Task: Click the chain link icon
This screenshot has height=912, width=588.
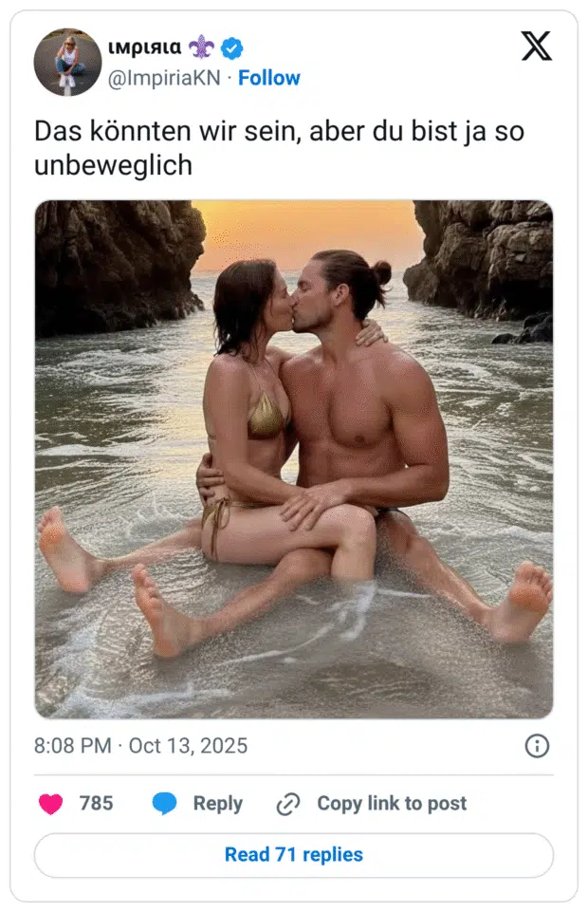Action: [x=288, y=804]
